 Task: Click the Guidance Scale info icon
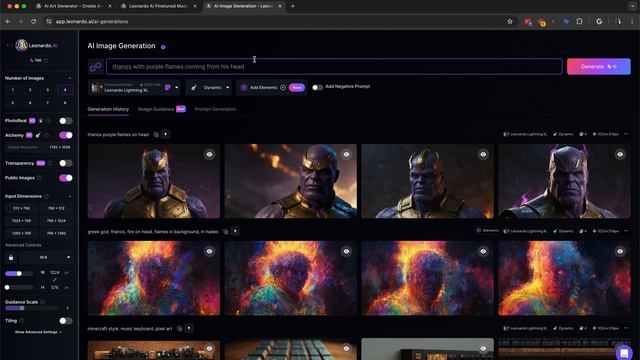pyautogui.click(x=42, y=302)
